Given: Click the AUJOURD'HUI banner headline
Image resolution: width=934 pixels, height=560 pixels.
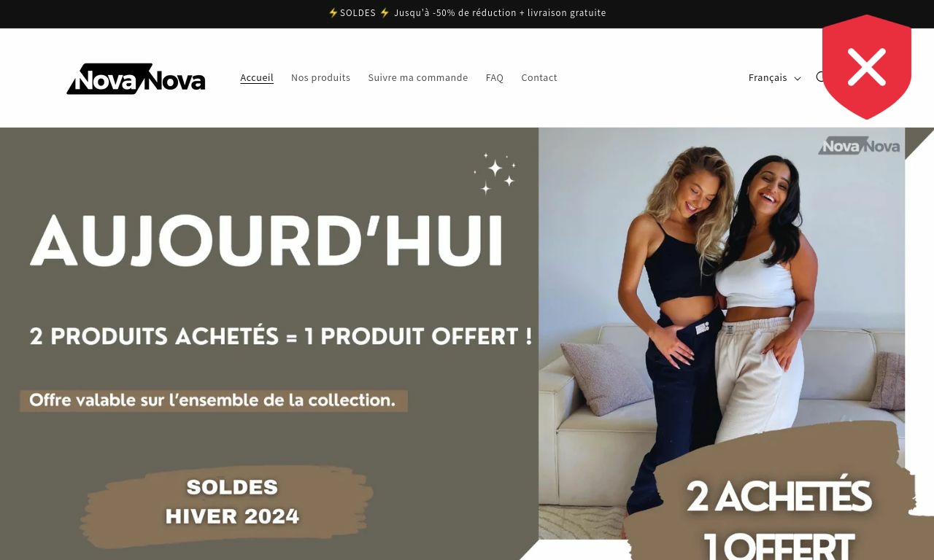Looking at the screenshot, I should pos(266,241).
